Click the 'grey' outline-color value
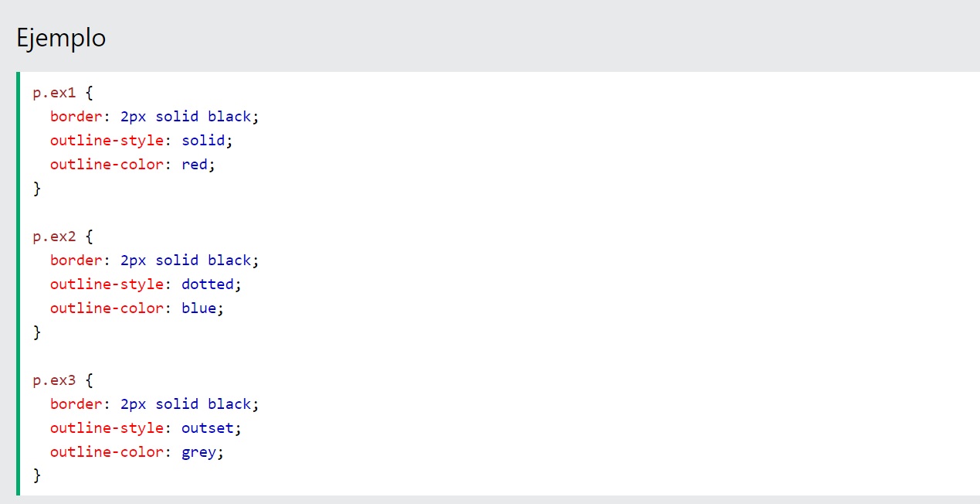The height and width of the screenshot is (504, 980). coord(199,452)
